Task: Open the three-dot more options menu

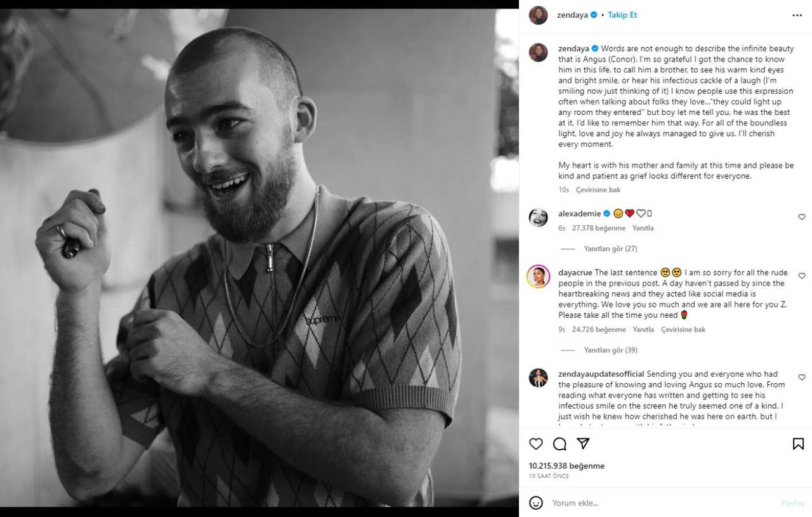Action: pyautogui.click(x=797, y=15)
